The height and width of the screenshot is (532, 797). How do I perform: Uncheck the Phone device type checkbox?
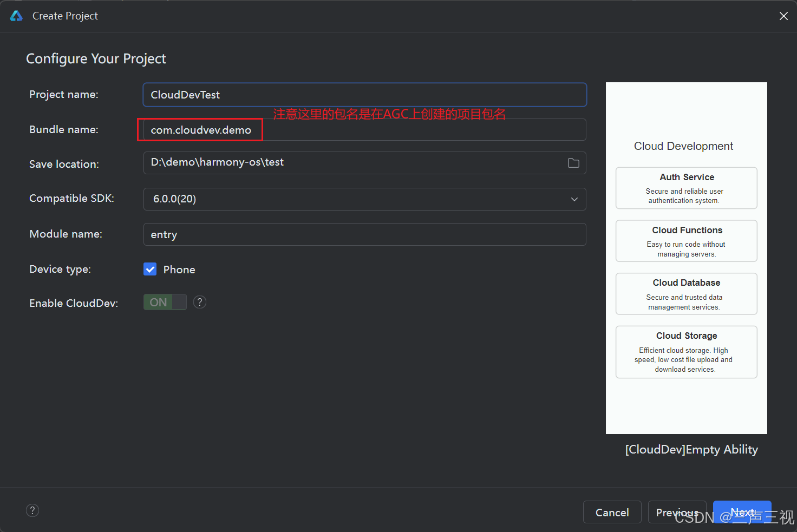(x=150, y=269)
